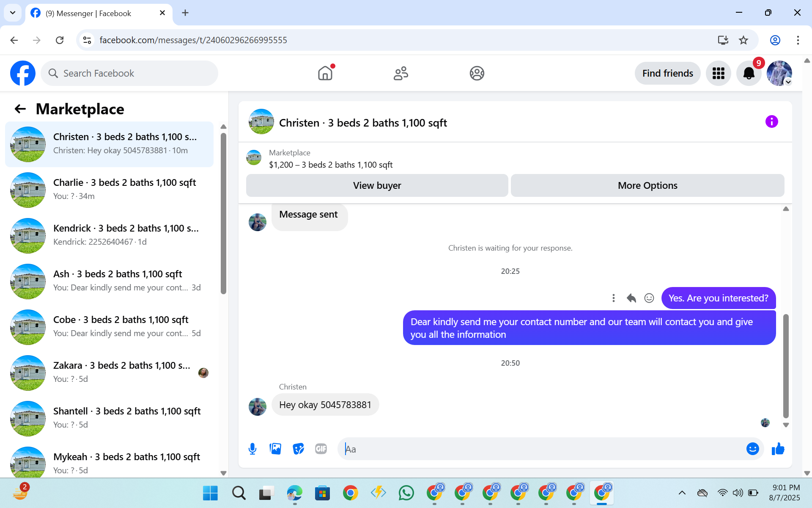The image size is (812, 508).
Task: Click the chat scroll up arrow
Action: coord(786,209)
